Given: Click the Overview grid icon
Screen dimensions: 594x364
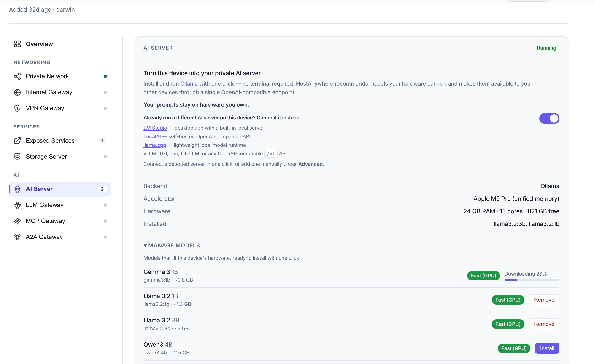Looking at the screenshot, I should coord(17,44).
